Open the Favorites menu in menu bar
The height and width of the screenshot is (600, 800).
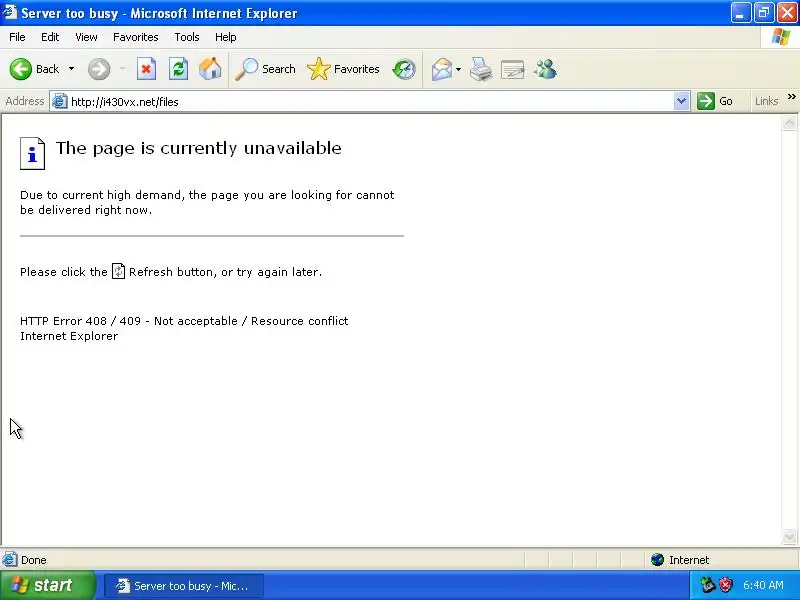[x=136, y=37]
